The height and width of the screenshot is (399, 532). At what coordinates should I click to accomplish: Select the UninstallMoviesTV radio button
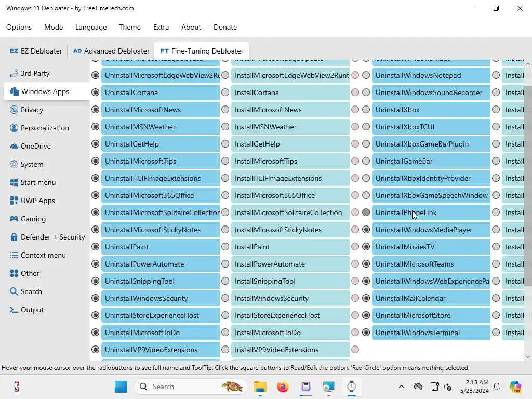(x=366, y=247)
